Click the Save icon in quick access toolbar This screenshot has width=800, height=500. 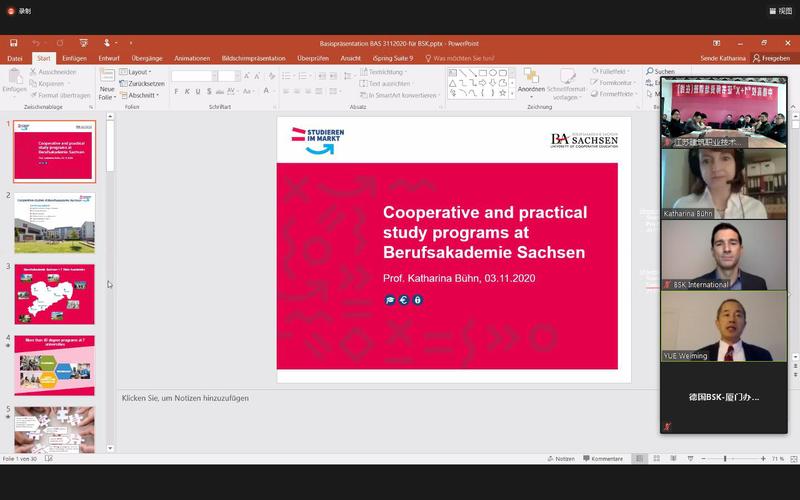pos(14,43)
